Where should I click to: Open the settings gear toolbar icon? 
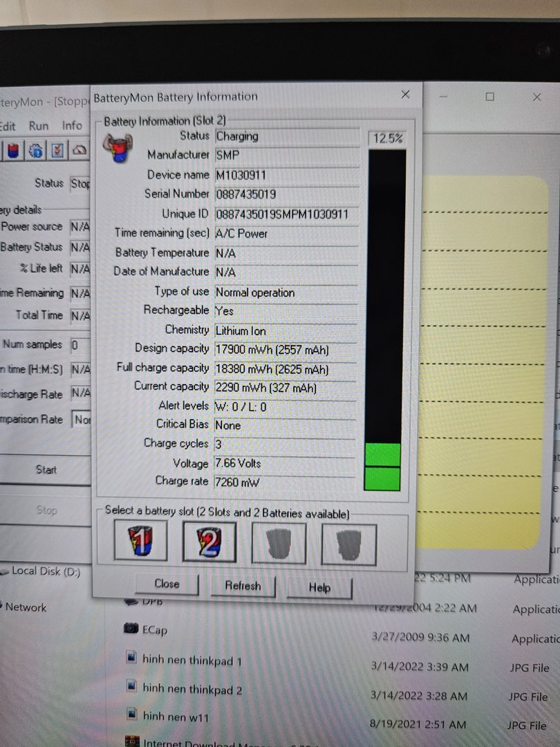point(35,150)
